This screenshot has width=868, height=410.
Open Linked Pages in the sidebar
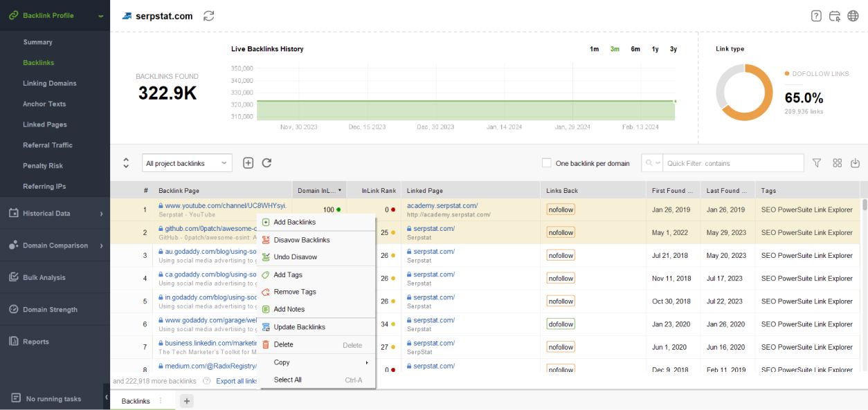point(45,124)
